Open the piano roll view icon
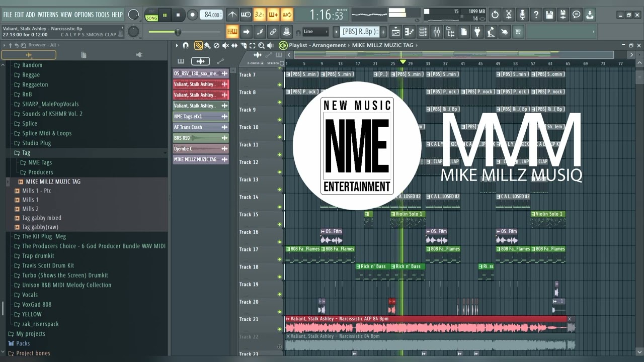Screen dimensions: 644x362 [x=410, y=32]
